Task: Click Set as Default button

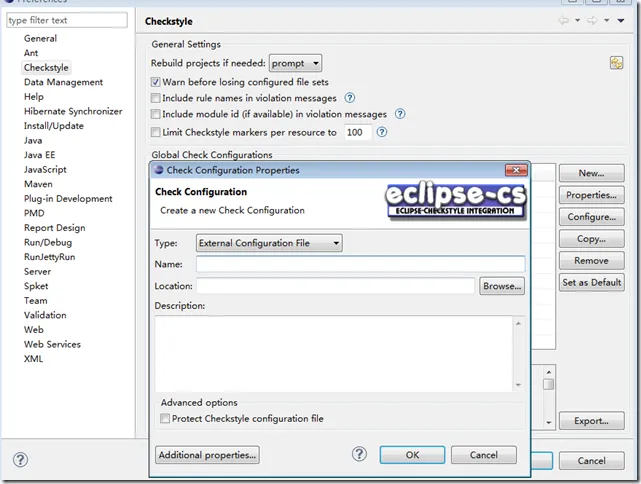Action: coord(592,282)
